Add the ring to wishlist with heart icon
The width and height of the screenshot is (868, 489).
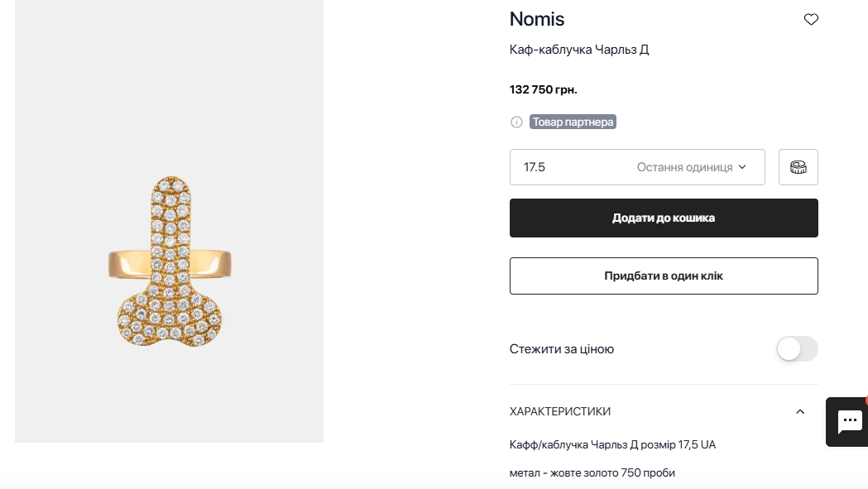coord(811,20)
